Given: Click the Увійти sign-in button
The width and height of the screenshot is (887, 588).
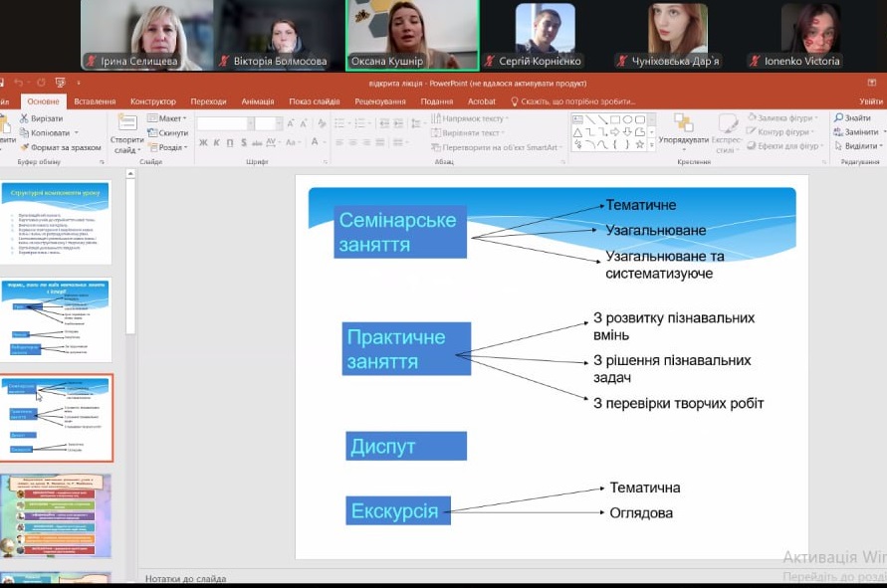Looking at the screenshot, I should coord(870,101).
